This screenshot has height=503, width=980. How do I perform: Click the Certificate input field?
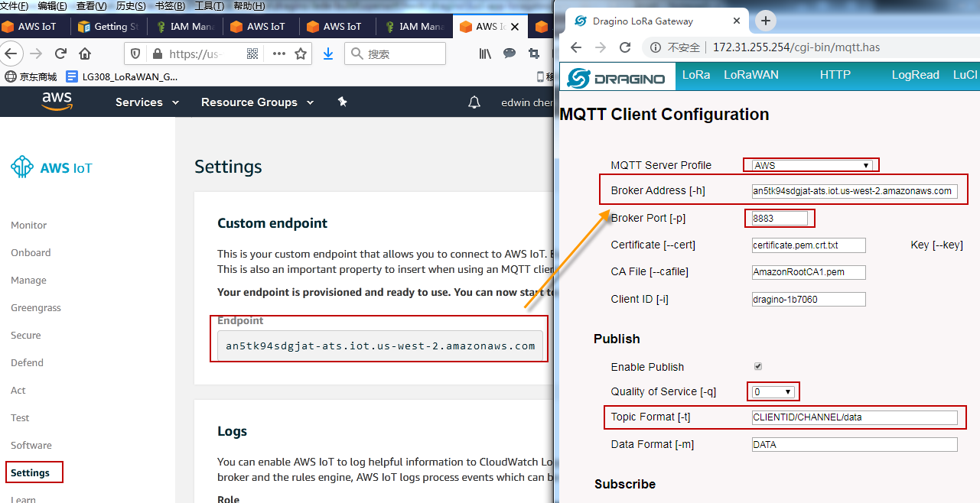tap(809, 245)
